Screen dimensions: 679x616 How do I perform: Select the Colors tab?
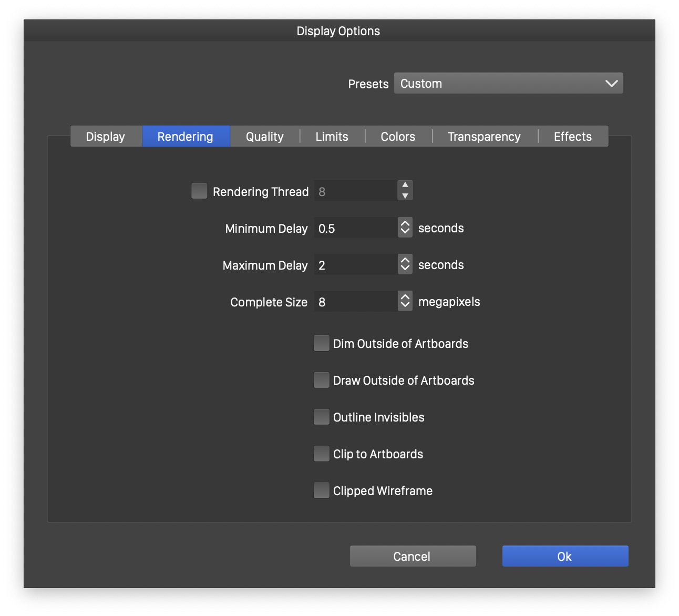[398, 137]
